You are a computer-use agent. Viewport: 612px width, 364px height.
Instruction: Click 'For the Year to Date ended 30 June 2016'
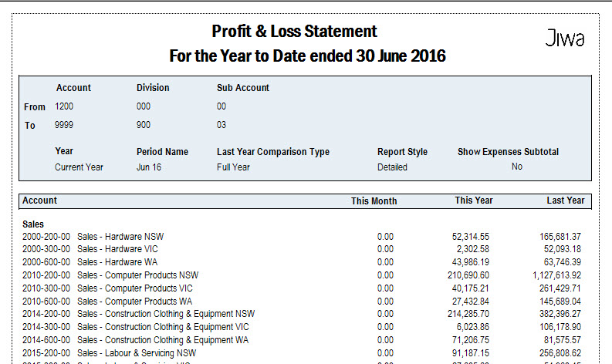click(308, 56)
